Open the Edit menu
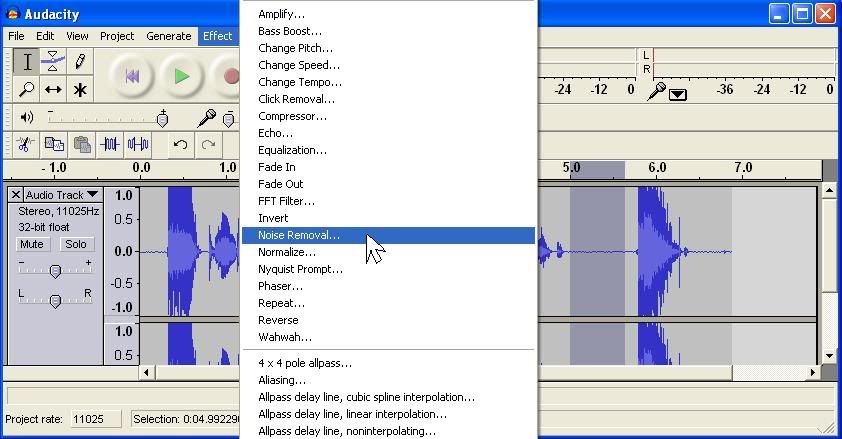Viewport: 842px width, 439px height. (45, 36)
